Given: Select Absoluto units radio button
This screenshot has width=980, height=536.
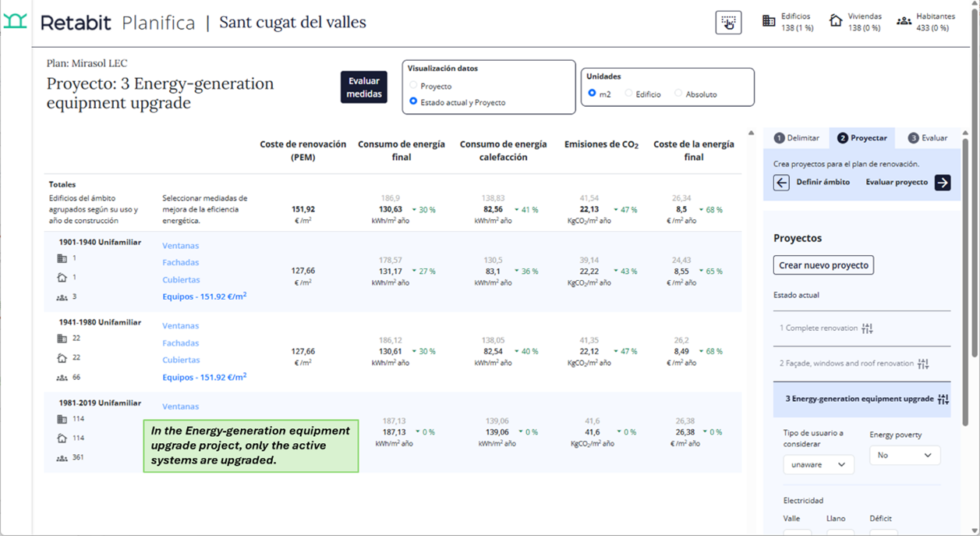Looking at the screenshot, I should [678, 94].
